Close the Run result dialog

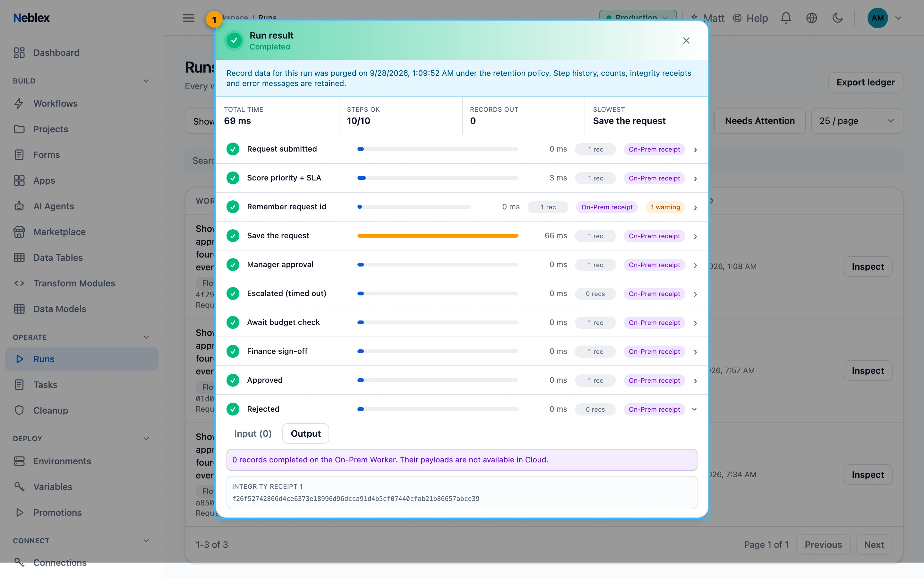pos(686,40)
